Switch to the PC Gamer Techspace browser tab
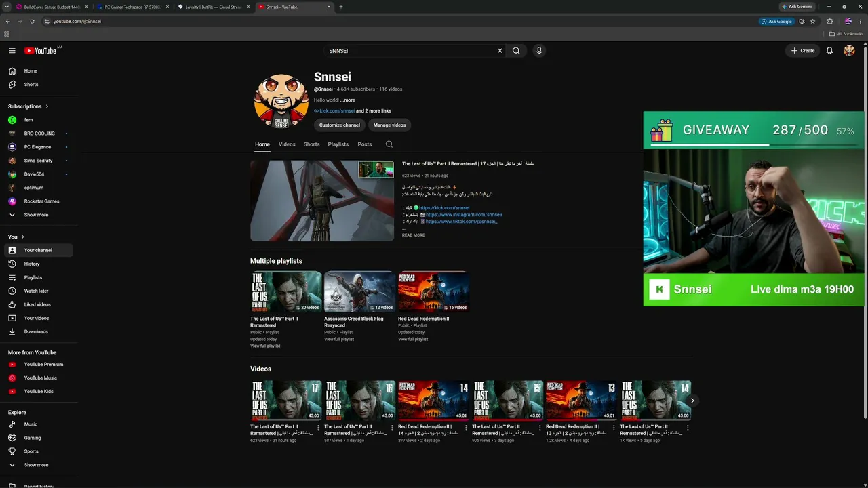 point(133,7)
